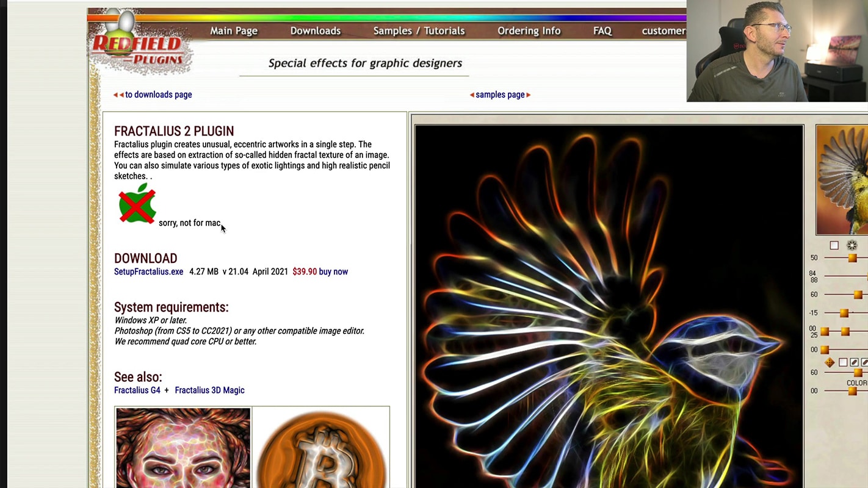The height and width of the screenshot is (488, 868).
Task: Click the 'Windows XP or later.' requirement
Action: point(151,320)
